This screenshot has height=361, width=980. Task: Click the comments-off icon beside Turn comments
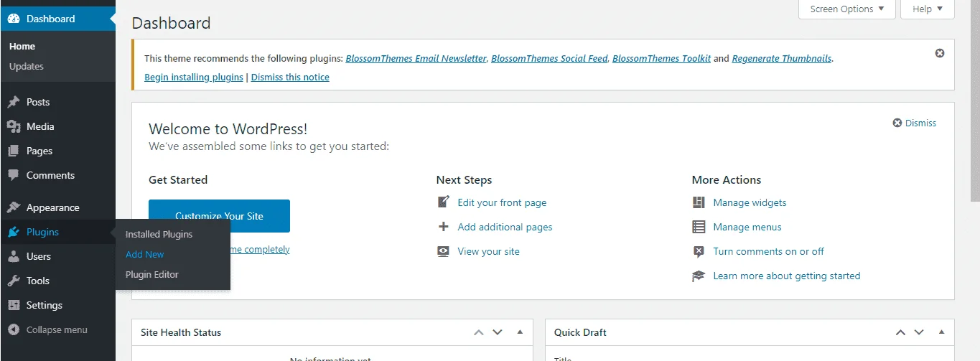pyautogui.click(x=699, y=251)
